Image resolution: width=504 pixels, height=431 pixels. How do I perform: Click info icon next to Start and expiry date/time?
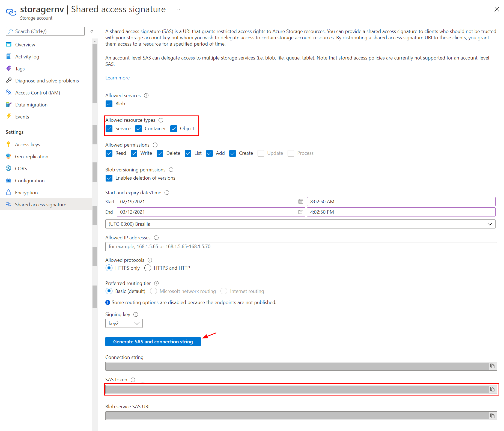pyautogui.click(x=167, y=193)
